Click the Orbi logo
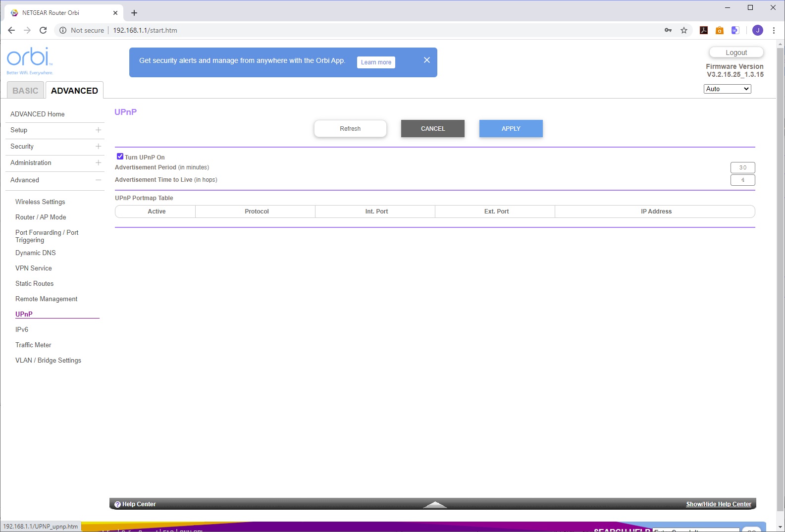The image size is (785, 532). (x=30, y=61)
